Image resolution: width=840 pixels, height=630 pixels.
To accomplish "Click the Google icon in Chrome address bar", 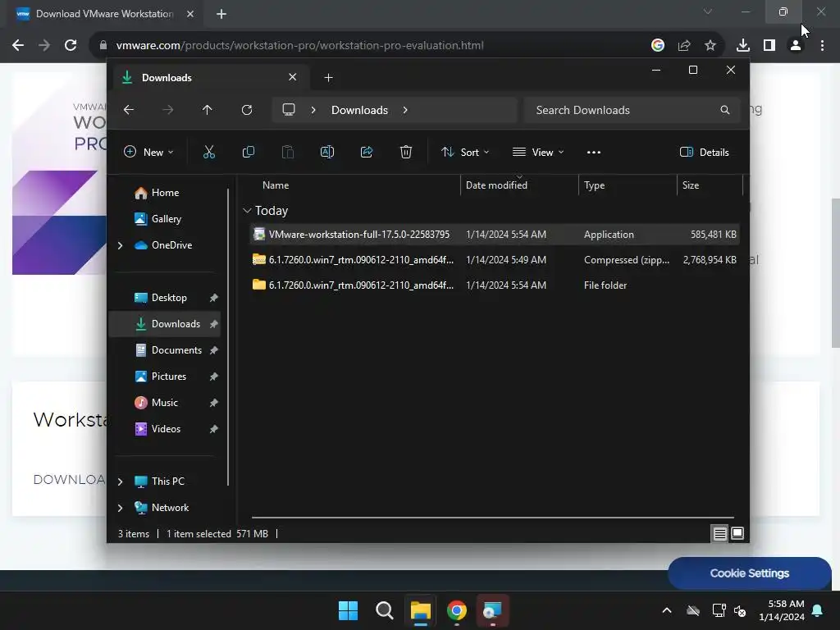I will coord(658,46).
